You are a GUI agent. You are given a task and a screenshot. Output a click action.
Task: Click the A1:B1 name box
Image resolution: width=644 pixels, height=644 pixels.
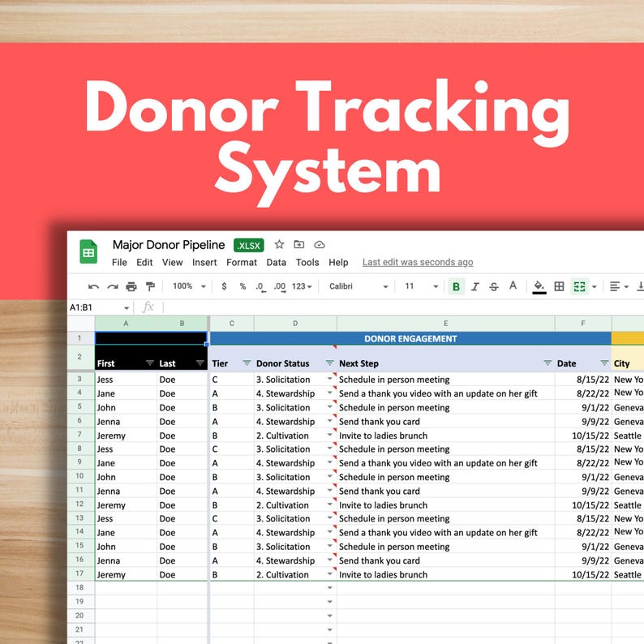[x=95, y=307]
